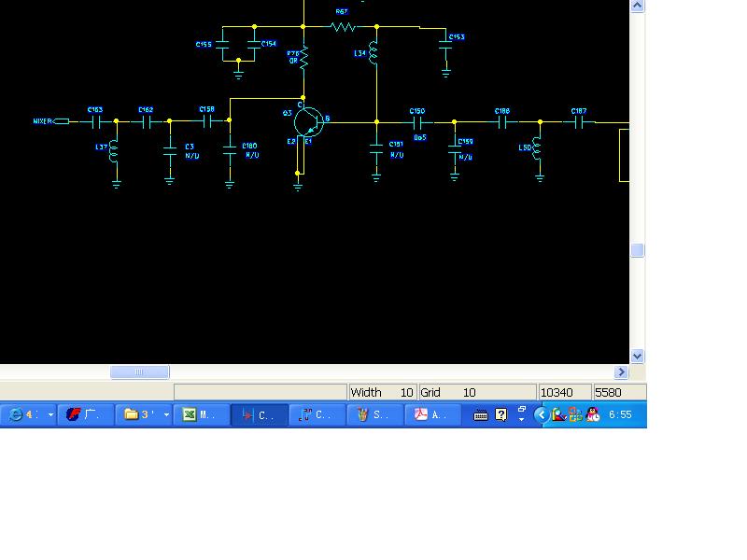Click the horizontal scrollbar thumb
The height and width of the screenshot is (560, 747).
click(x=139, y=371)
